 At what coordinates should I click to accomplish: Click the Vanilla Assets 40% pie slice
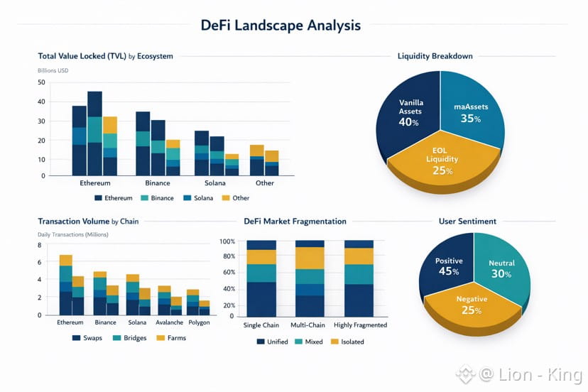click(x=407, y=116)
